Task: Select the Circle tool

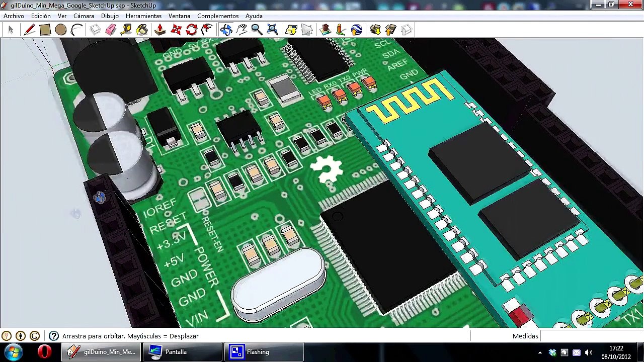Action: [x=60, y=30]
